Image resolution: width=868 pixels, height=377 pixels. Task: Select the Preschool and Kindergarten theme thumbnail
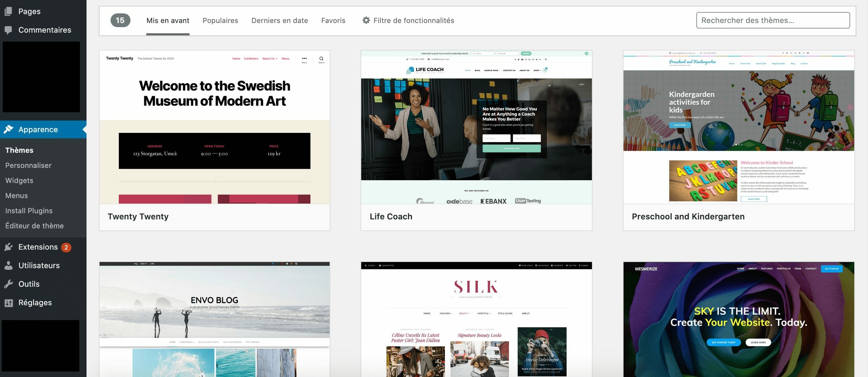[739, 127]
